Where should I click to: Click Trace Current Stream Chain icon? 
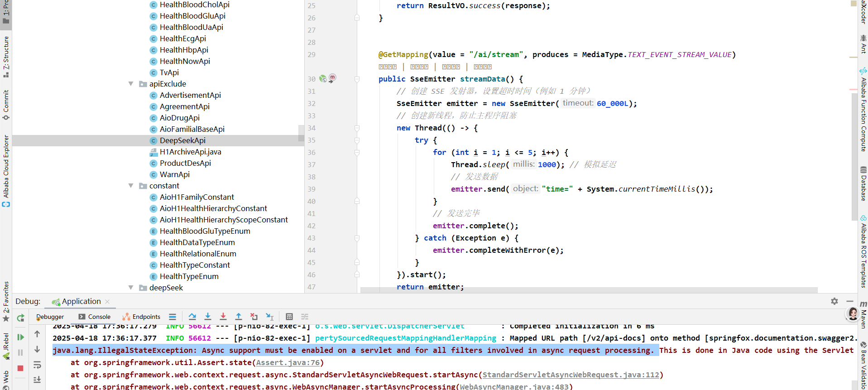point(305,317)
